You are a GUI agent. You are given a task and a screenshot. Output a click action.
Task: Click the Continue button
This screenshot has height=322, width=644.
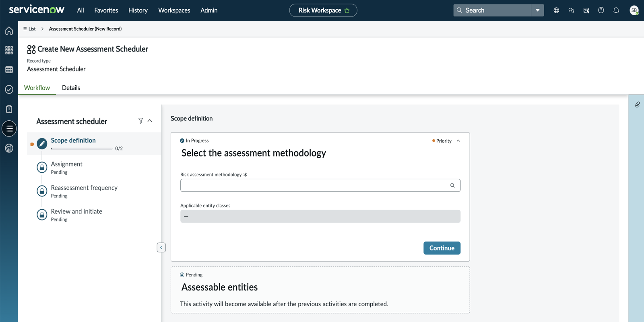pyautogui.click(x=442, y=248)
